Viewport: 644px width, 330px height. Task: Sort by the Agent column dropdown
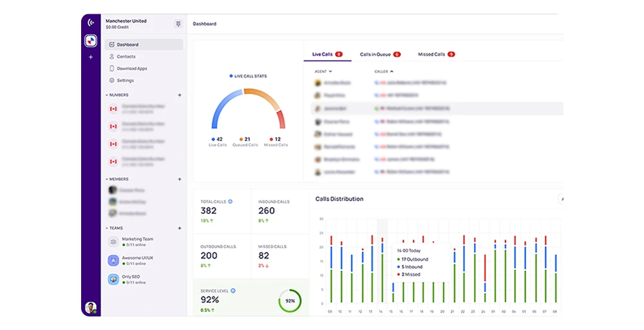[323, 72]
